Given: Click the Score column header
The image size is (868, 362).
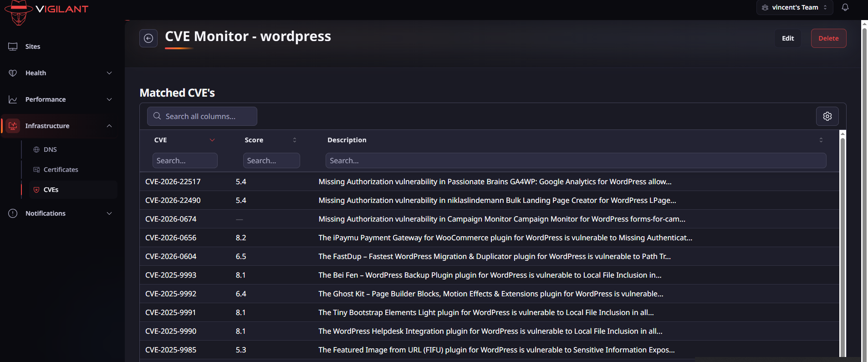Looking at the screenshot, I should (254, 140).
